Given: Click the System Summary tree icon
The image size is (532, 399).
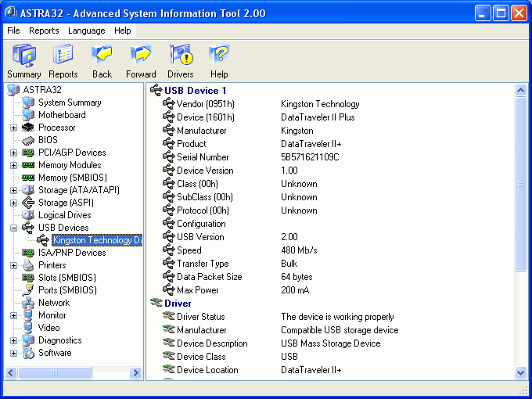Looking at the screenshot, I should [x=28, y=102].
